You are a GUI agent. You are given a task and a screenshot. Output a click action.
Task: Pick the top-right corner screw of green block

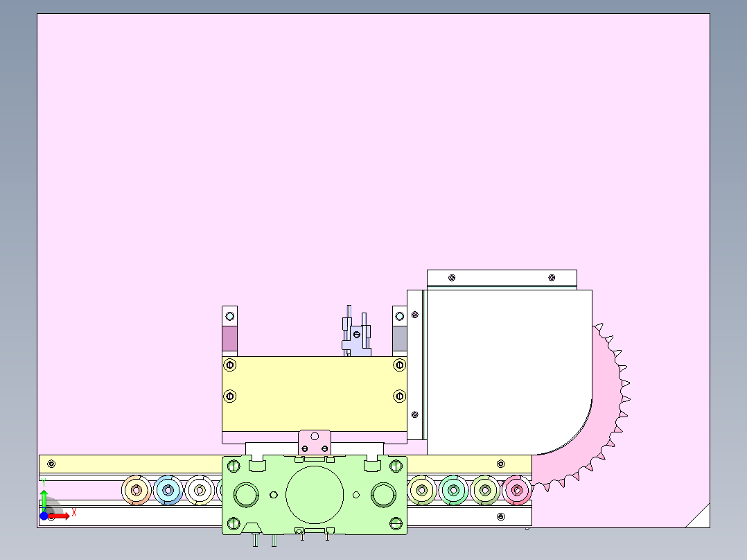pyautogui.click(x=396, y=466)
